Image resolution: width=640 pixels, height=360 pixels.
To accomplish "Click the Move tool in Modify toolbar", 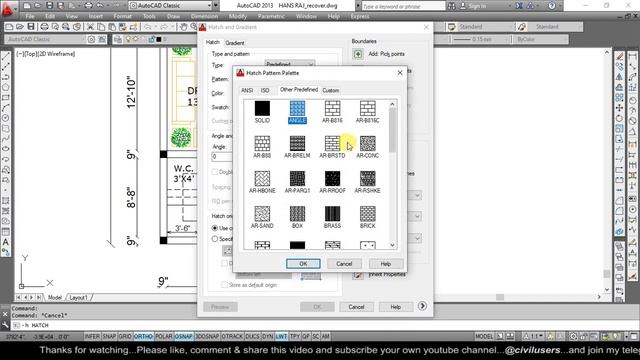I will coord(620,108).
